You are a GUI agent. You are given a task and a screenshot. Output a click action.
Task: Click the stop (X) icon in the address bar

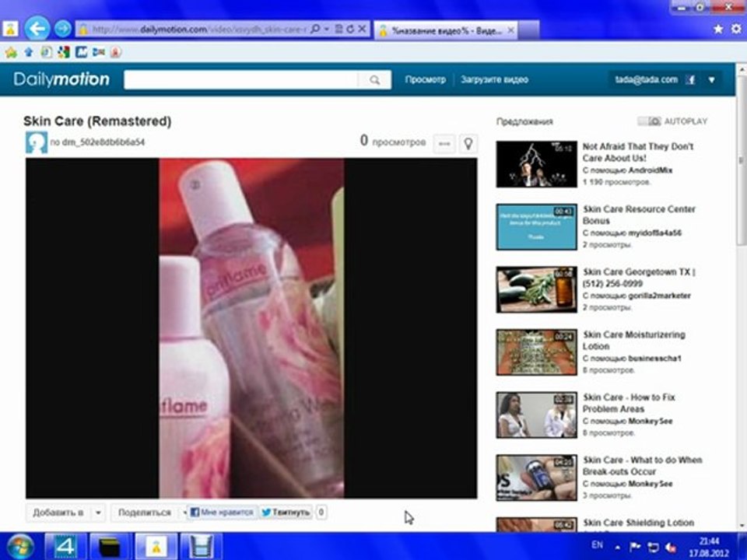coord(363,29)
